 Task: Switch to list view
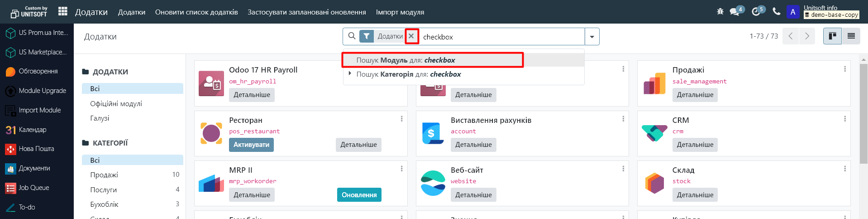coord(851,36)
